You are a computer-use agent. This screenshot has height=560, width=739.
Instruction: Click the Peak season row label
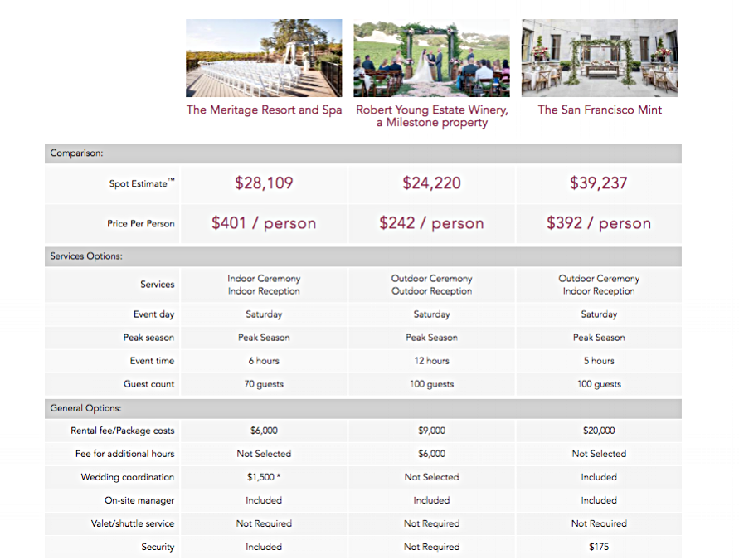pyautogui.click(x=148, y=338)
